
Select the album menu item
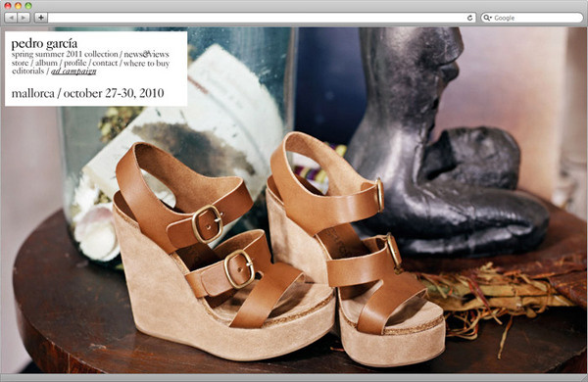click(x=46, y=63)
